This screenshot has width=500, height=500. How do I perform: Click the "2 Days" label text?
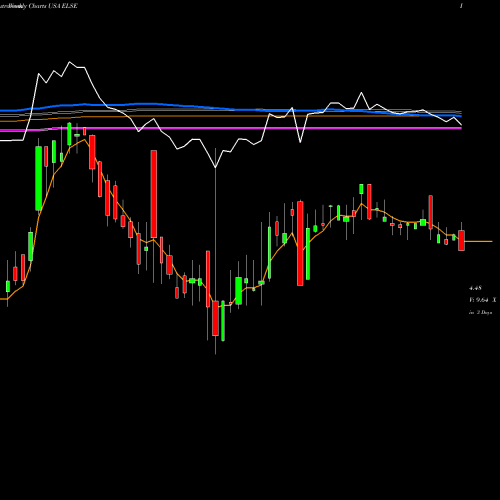[484, 313]
